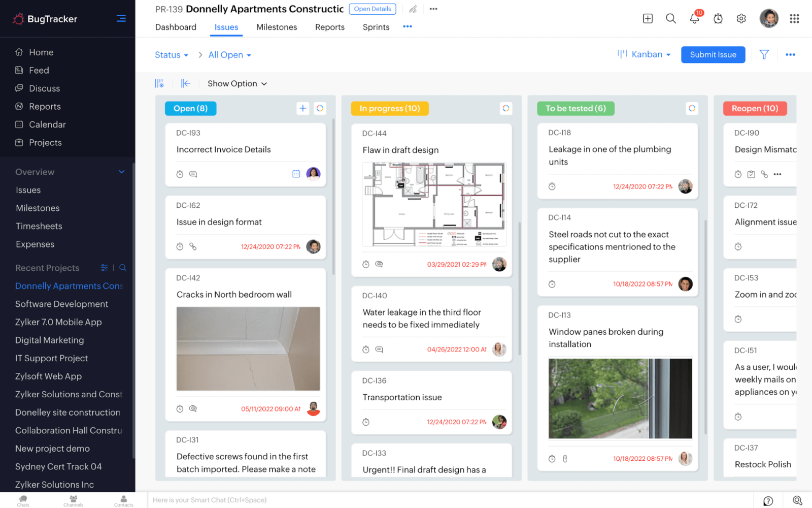Collapse all Kanban columns with the collapse icon
This screenshot has width=812, height=508.
pos(186,83)
